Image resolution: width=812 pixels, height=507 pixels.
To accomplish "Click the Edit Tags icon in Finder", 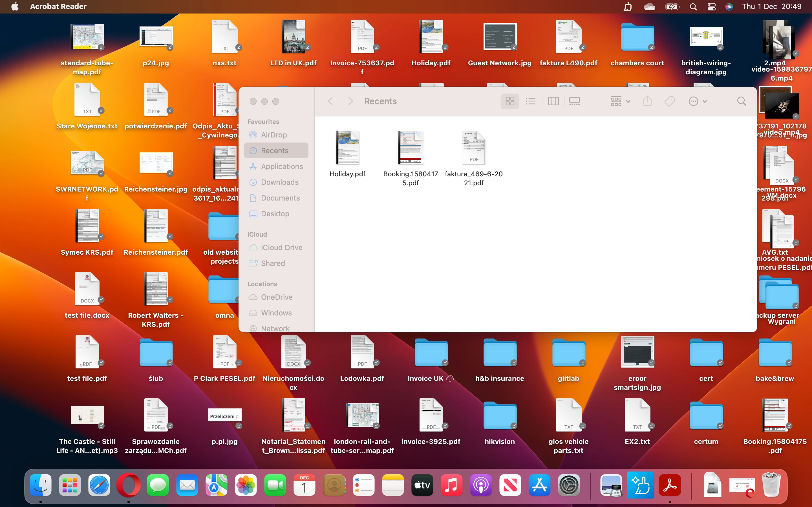I will 669,101.
